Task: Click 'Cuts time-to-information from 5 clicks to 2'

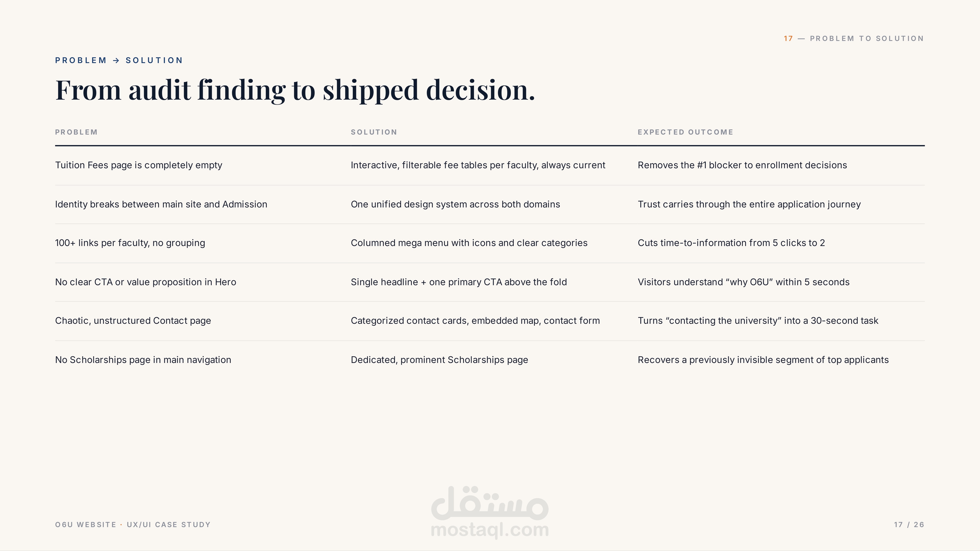Action: click(x=731, y=243)
